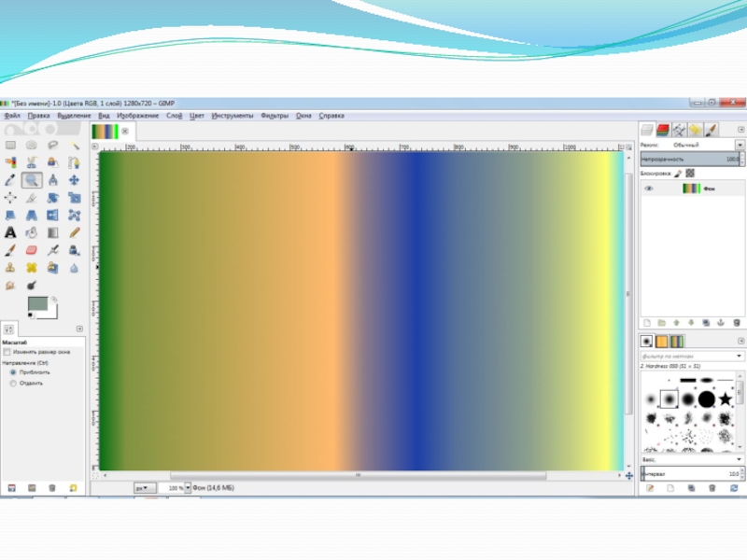Select the Heal tool
The image size is (747, 560).
(32, 268)
